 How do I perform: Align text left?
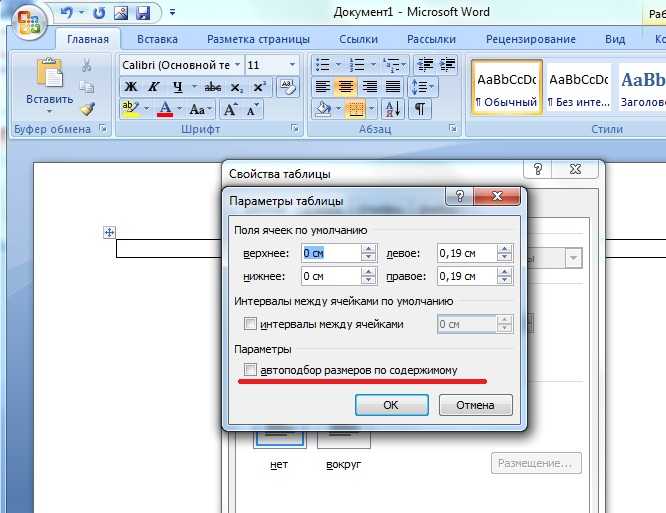(323, 87)
